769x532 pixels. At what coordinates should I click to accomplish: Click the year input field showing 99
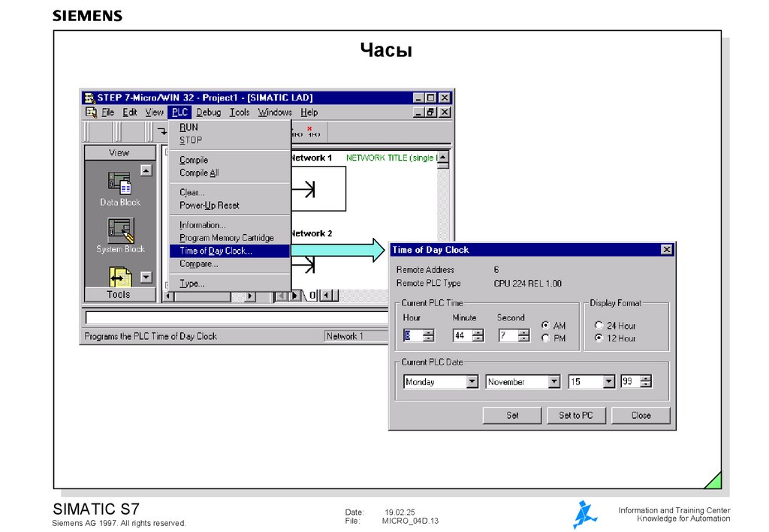tap(631, 381)
